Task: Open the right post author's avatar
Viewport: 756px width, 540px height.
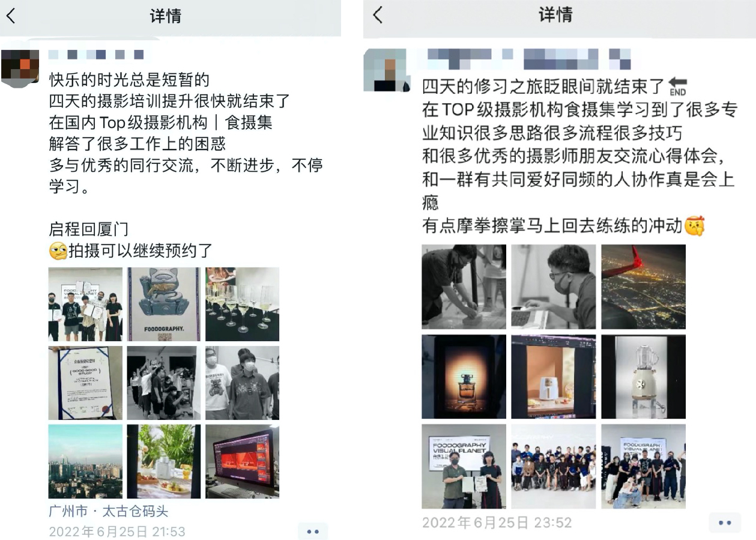Action: coord(386,70)
